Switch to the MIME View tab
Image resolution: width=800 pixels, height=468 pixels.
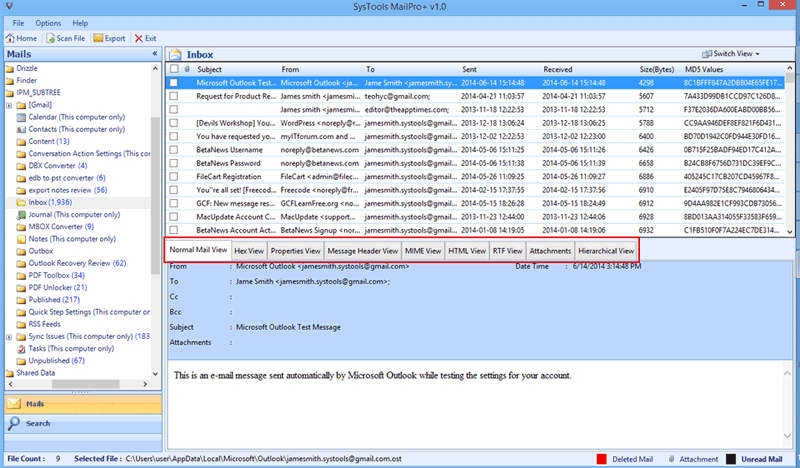tap(423, 251)
